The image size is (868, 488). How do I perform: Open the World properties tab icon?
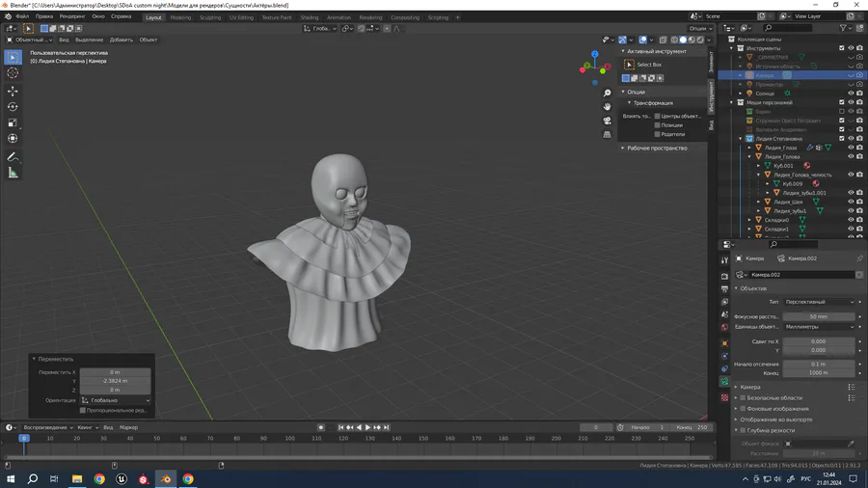tap(724, 327)
